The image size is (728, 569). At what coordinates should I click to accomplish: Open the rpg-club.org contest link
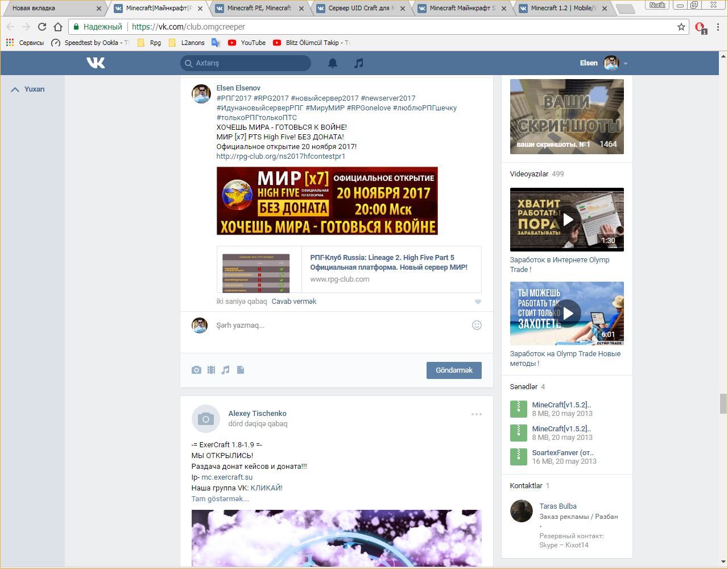coord(281,156)
